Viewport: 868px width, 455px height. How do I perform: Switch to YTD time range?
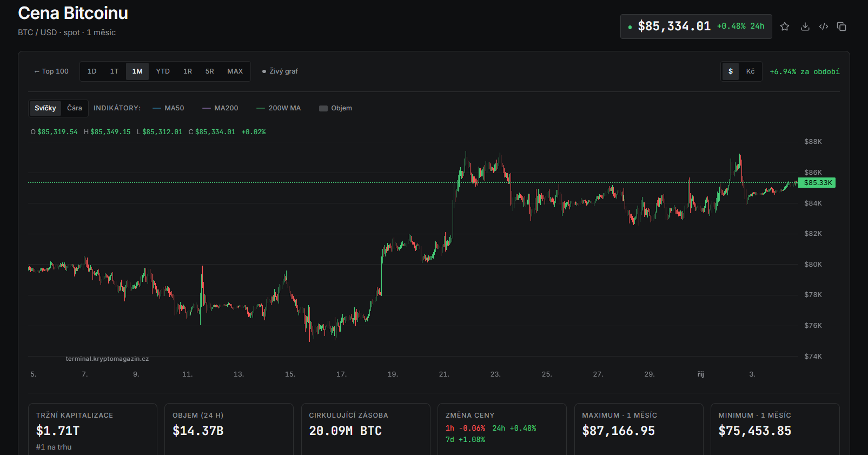163,71
